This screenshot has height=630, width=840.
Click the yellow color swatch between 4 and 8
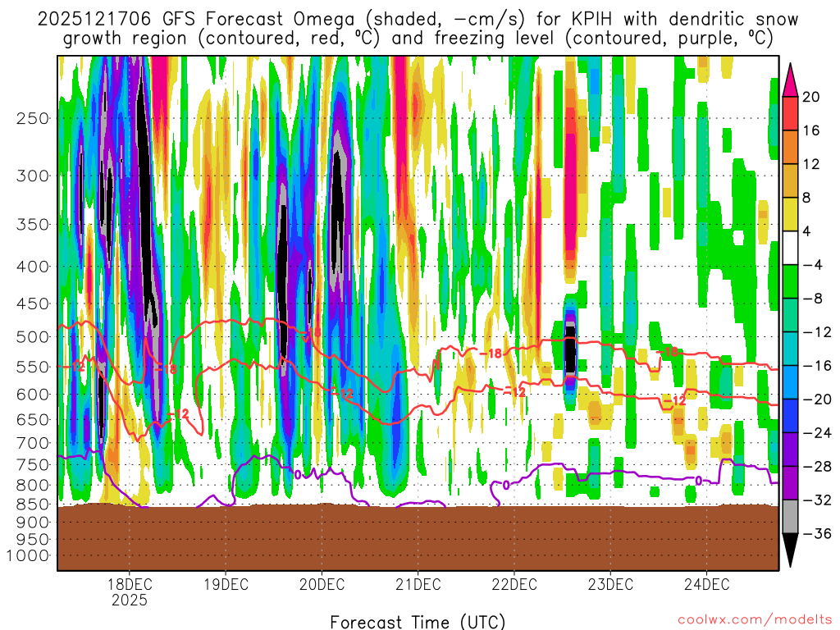[790, 214]
